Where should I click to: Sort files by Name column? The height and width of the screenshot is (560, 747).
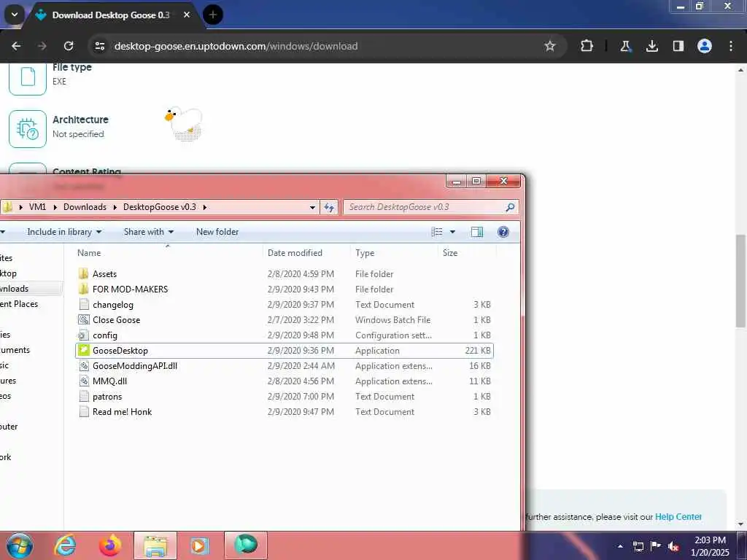(169, 253)
